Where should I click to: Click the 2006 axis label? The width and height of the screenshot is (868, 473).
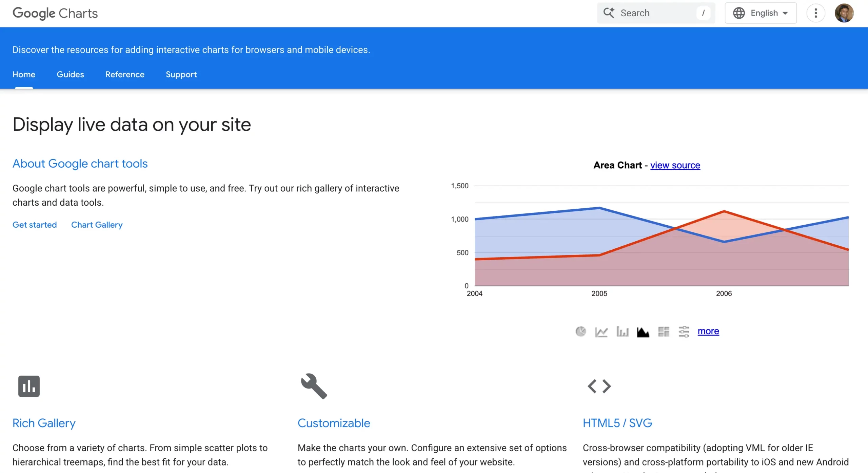[724, 294]
